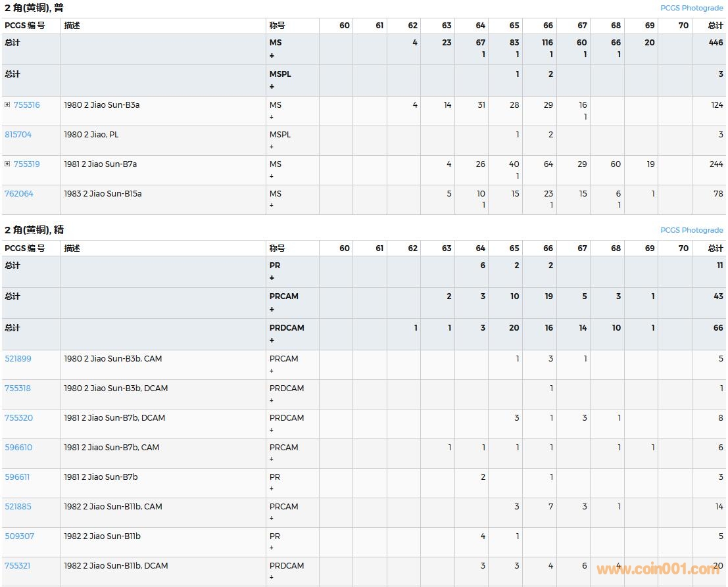
Task: Open the 509307 PCGS number link
Action: (20, 536)
